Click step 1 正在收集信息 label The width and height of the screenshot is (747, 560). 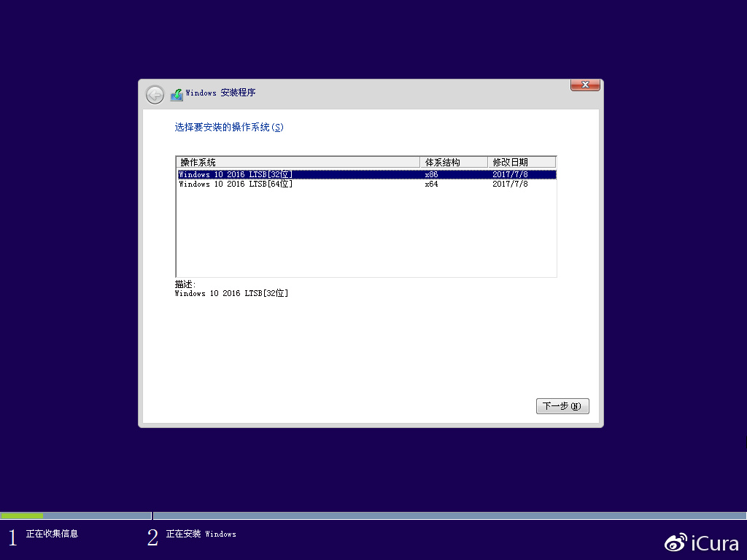52,534
